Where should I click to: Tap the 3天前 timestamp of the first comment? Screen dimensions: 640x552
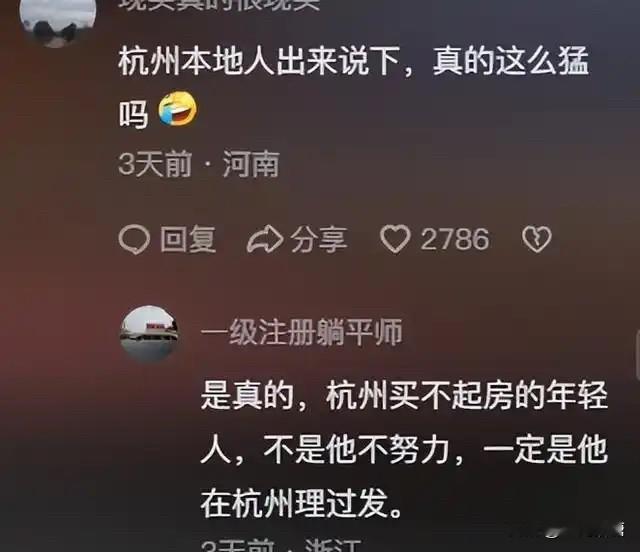(x=155, y=165)
